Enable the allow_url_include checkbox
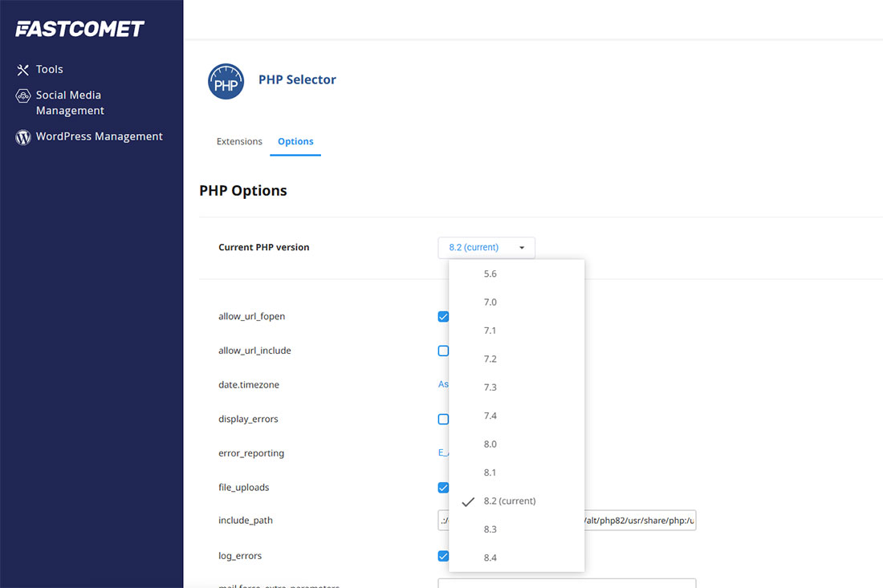The width and height of the screenshot is (883, 588). [x=443, y=351]
